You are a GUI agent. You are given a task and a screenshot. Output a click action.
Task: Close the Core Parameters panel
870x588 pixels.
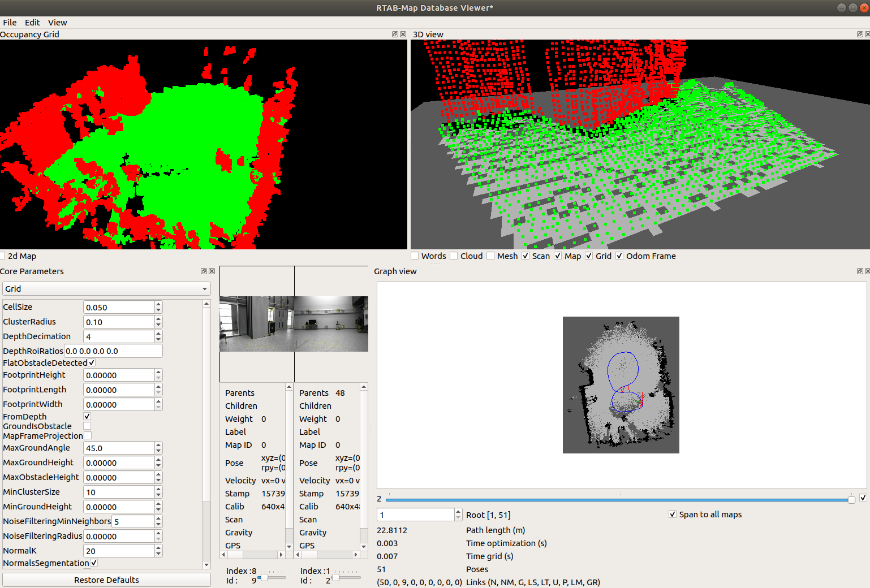coord(212,271)
